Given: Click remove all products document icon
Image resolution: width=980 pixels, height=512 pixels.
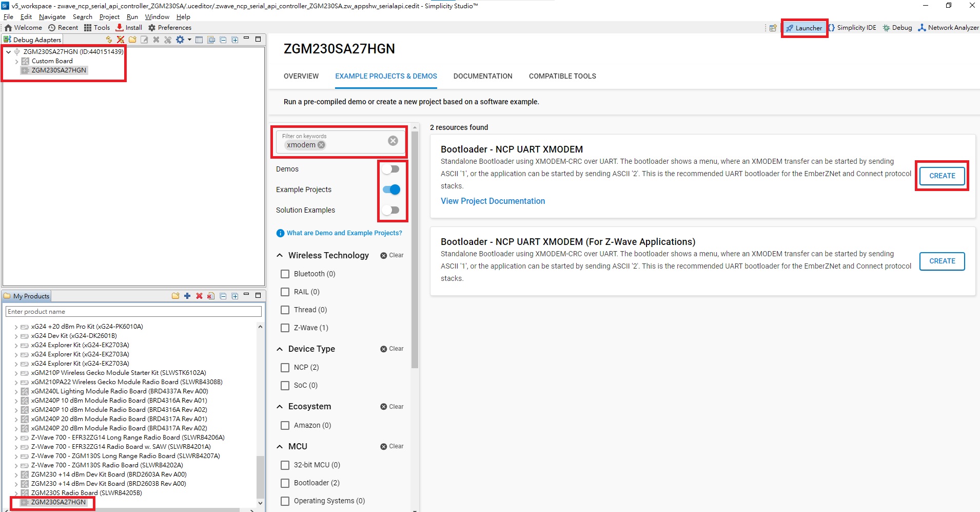Looking at the screenshot, I should coord(211,296).
